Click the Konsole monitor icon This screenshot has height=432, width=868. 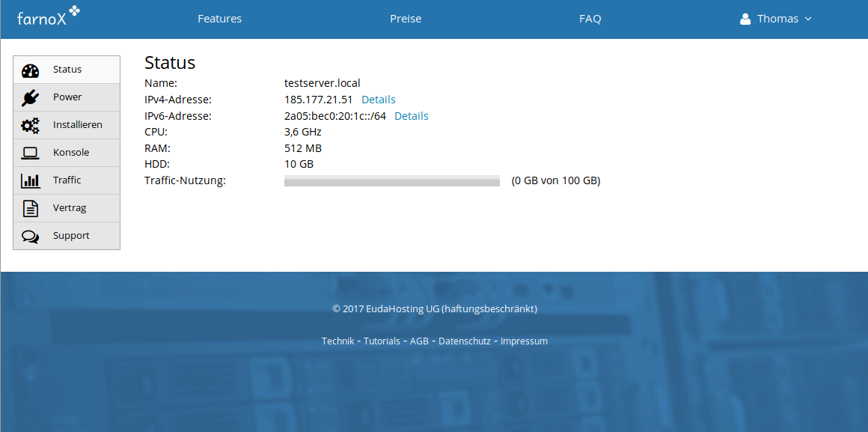(x=30, y=153)
